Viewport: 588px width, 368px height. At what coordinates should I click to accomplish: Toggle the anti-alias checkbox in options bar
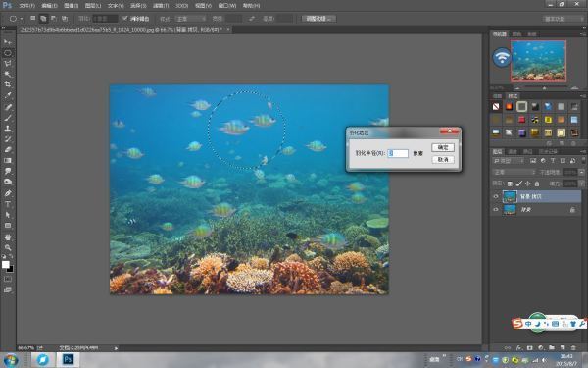tap(125, 19)
